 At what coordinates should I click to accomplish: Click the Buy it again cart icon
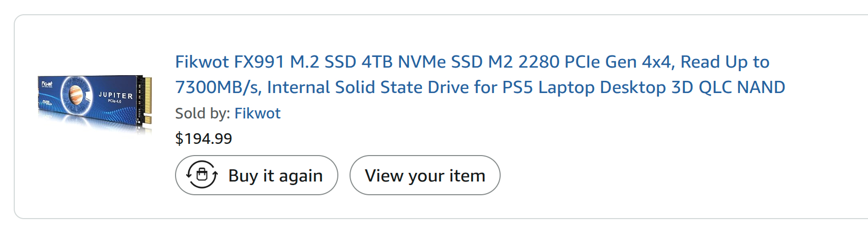point(201,175)
